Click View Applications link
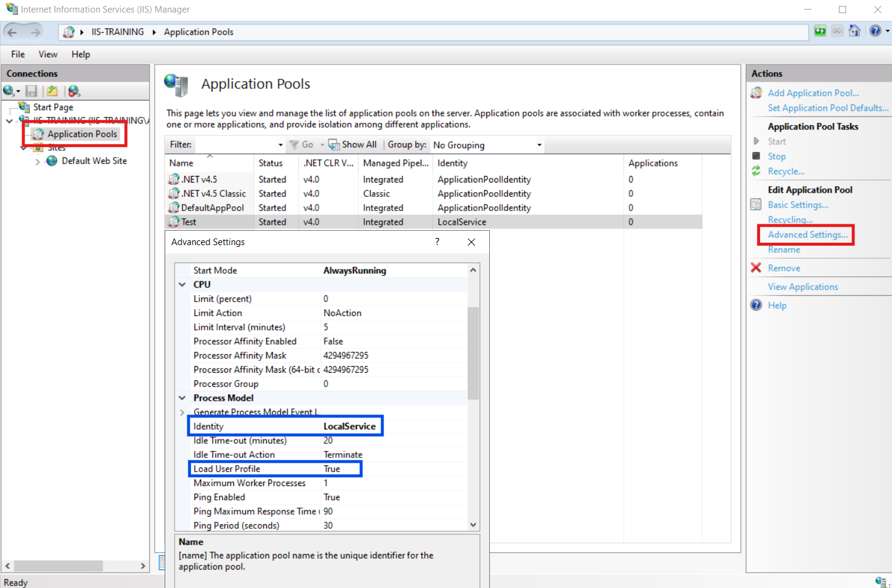Image resolution: width=892 pixels, height=588 pixels. [x=803, y=287]
